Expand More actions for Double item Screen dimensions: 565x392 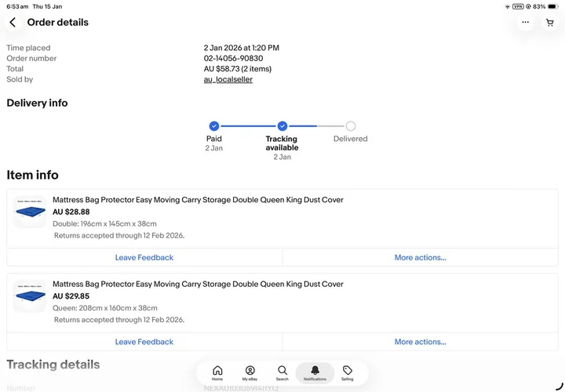(420, 257)
